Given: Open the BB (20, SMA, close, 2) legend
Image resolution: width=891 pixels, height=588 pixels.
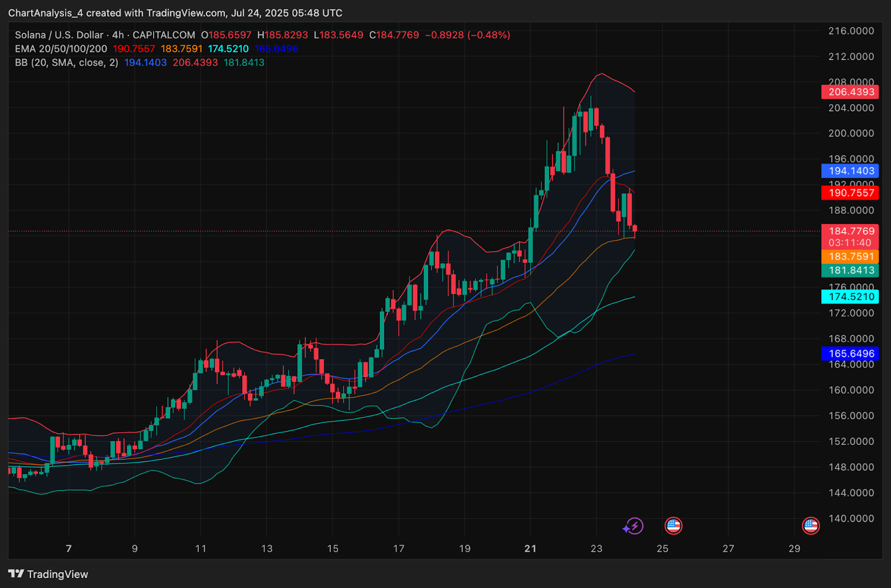Looking at the screenshot, I should [66, 63].
